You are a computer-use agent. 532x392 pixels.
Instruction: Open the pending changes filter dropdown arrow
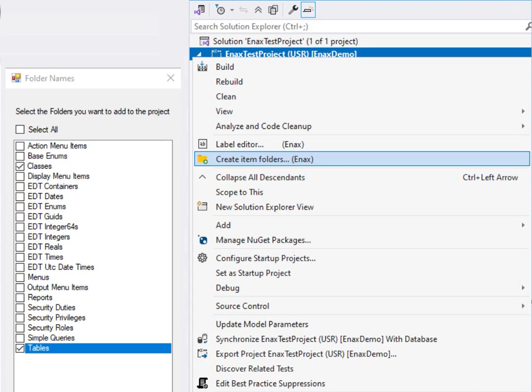click(x=232, y=10)
